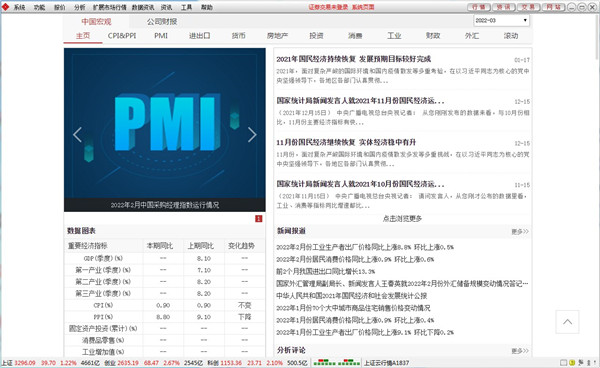The height and width of the screenshot is (368, 600).
Task: Click 上证 index quote in status bar
Action: pos(51,362)
